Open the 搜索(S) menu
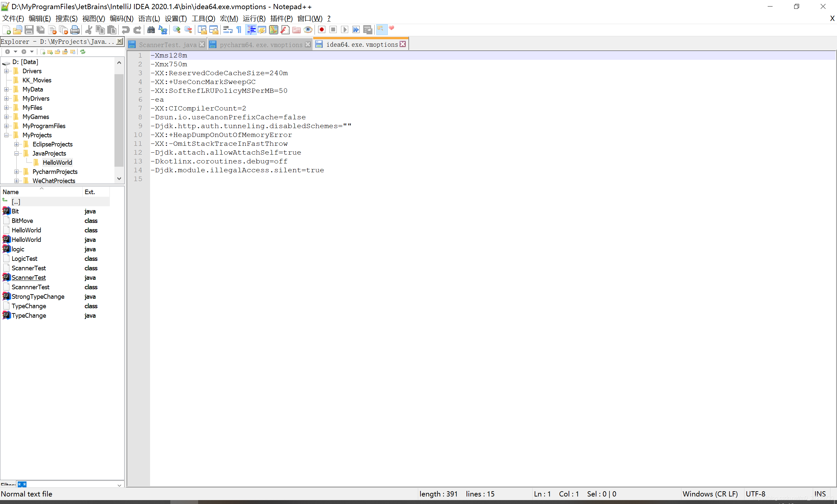Screen dimensions: 837x504 66,18
